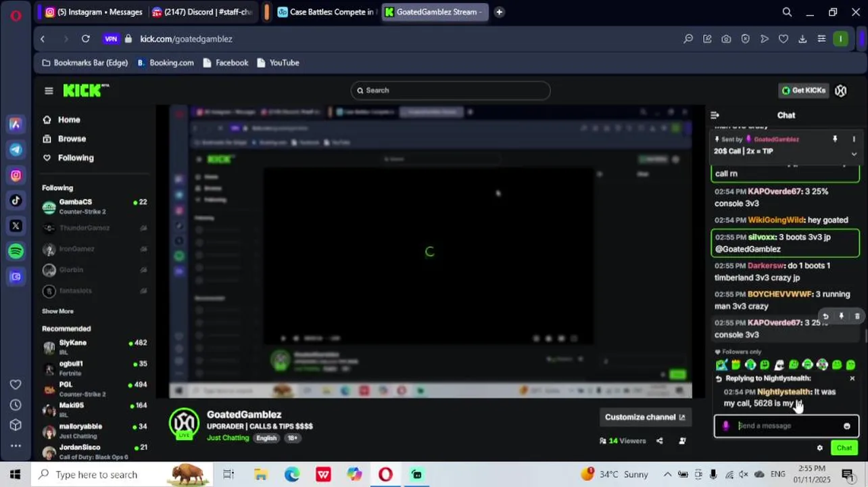
Task: Go back to the previous page
Action: (43, 39)
